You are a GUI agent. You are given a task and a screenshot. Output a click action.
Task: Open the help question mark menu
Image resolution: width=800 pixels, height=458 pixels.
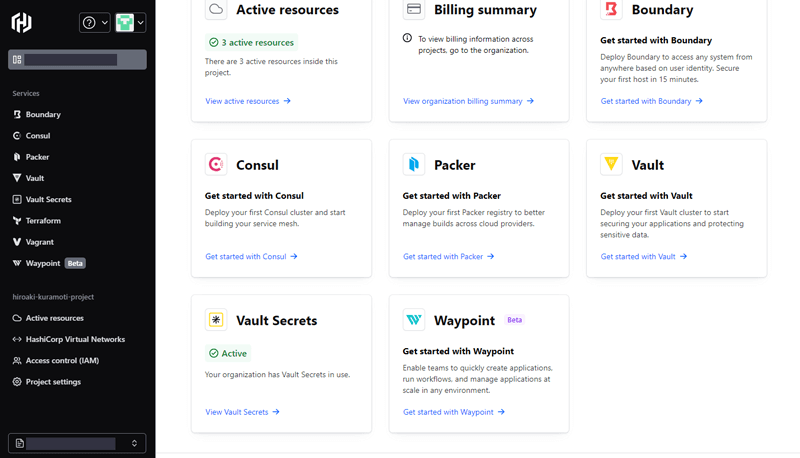[x=94, y=22]
